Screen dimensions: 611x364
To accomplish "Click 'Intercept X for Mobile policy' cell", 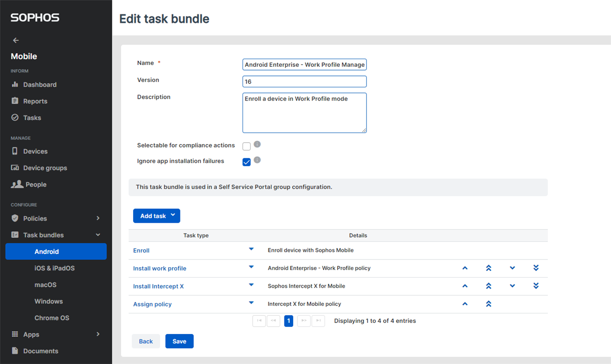I will coord(305,304).
